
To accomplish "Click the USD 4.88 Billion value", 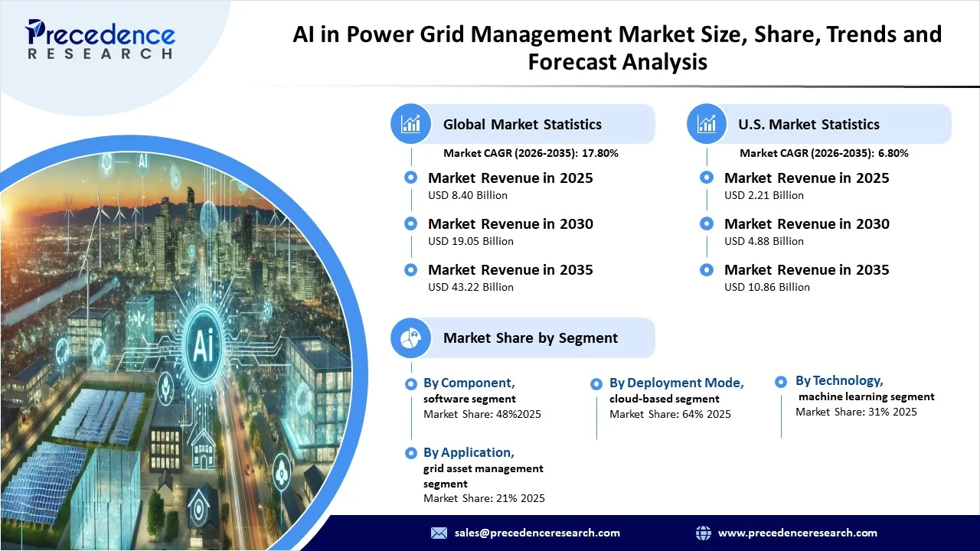I will point(764,241).
